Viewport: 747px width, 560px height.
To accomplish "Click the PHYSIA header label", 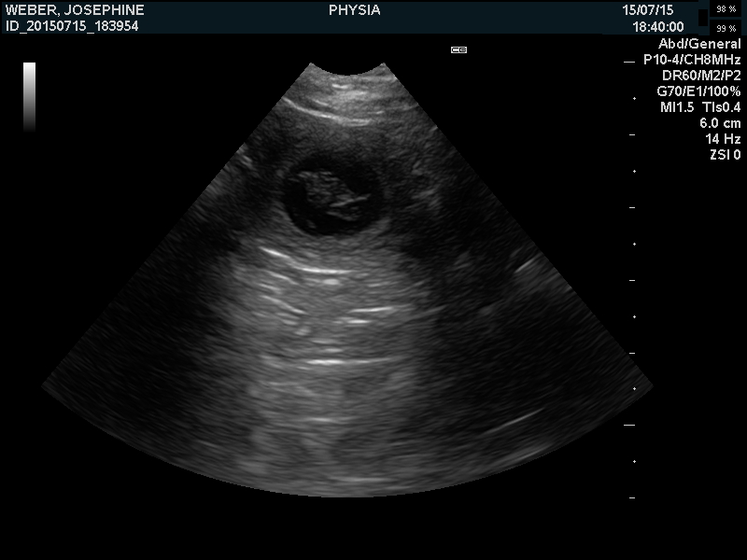I will 355,10.
